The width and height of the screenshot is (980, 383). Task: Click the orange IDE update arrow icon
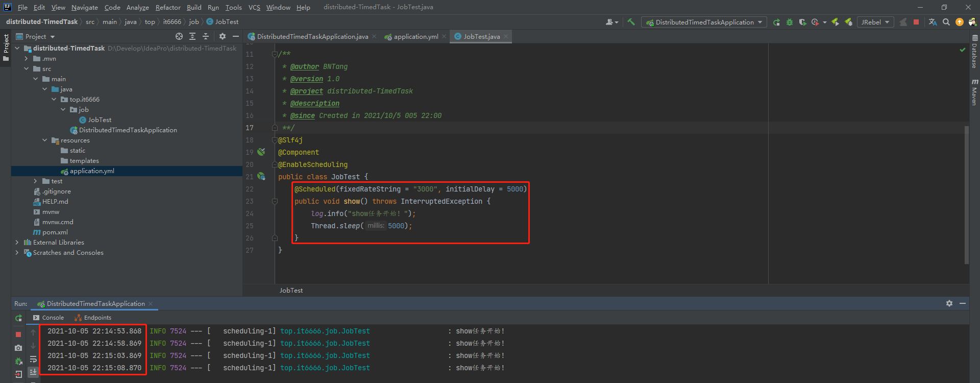point(960,22)
